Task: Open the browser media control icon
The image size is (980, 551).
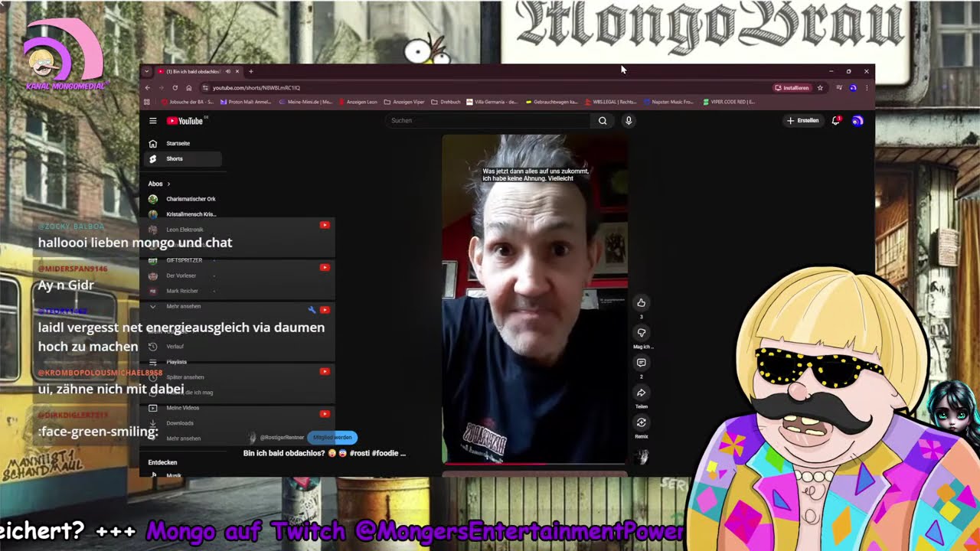Action: (839, 88)
